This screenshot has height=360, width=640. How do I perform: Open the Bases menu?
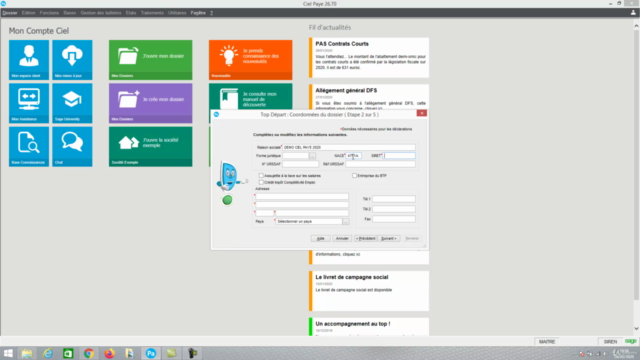pyautogui.click(x=70, y=13)
